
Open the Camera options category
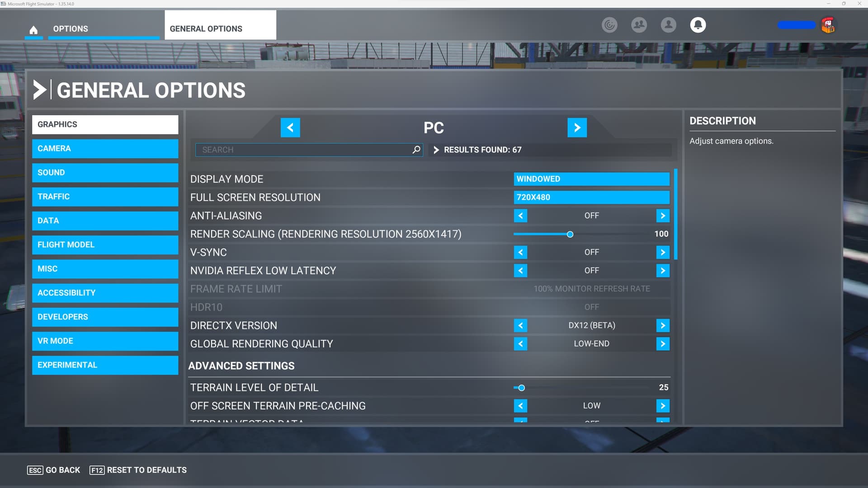105,149
